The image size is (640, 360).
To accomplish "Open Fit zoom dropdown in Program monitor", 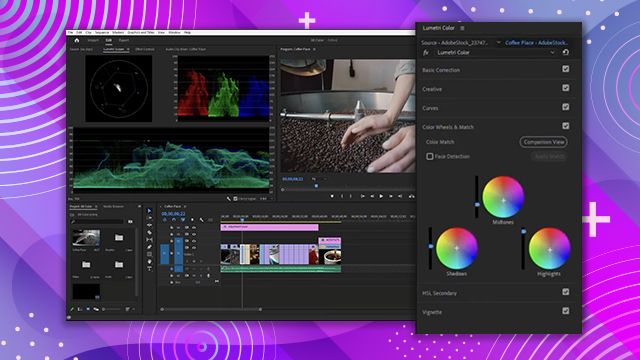I will (x=320, y=179).
